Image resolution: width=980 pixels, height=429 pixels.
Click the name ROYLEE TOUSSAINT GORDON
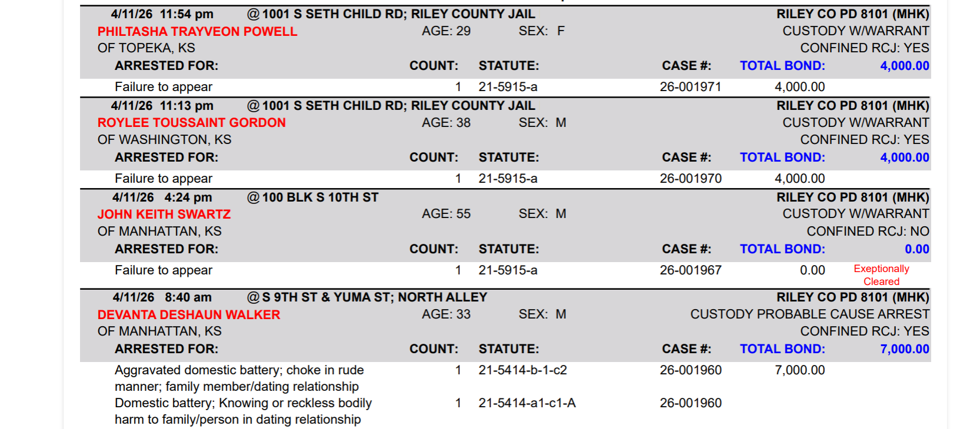point(191,123)
